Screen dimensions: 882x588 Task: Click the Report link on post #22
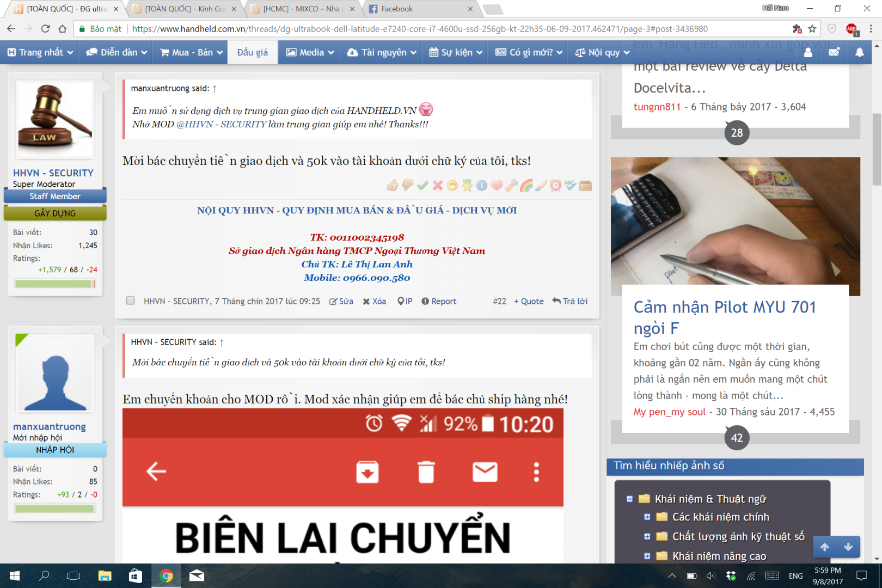pyautogui.click(x=439, y=301)
